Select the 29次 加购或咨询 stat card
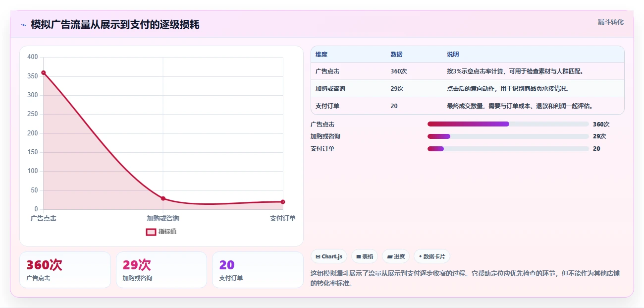 click(161, 270)
